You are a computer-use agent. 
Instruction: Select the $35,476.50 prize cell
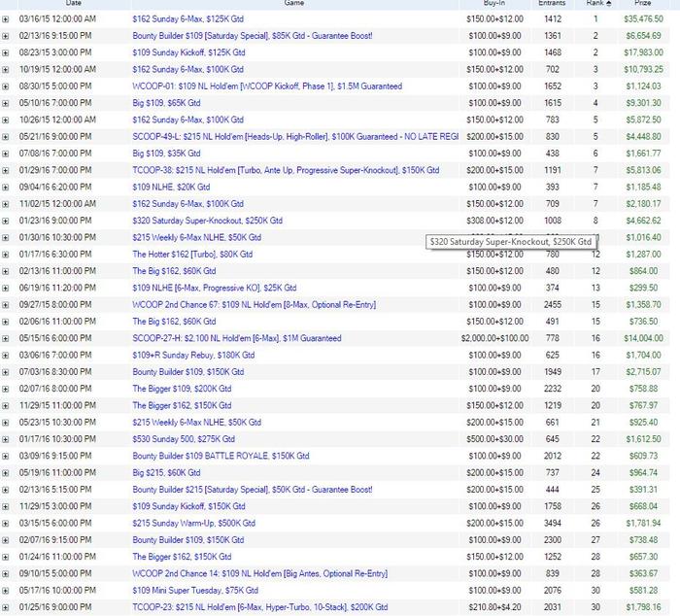(x=643, y=19)
